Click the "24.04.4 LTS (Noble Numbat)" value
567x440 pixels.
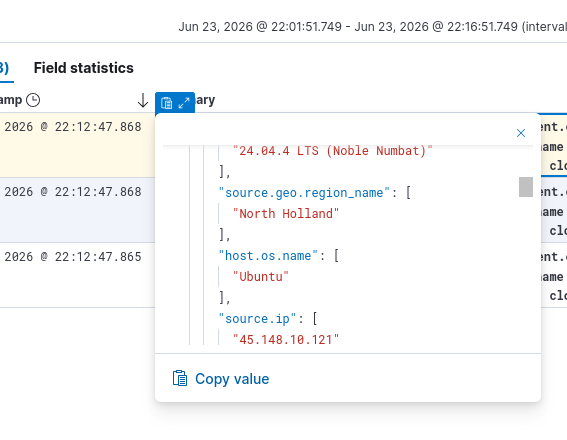[x=333, y=151]
